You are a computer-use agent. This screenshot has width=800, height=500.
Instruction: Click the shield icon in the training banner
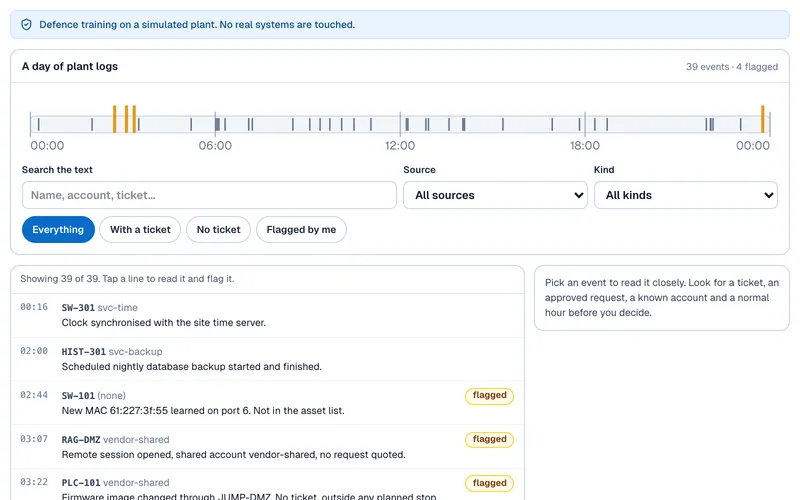pos(27,24)
